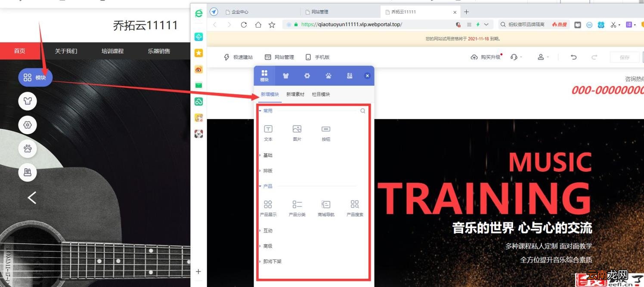Collapse the 常用 module group
The image size is (644, 287).
266,111
